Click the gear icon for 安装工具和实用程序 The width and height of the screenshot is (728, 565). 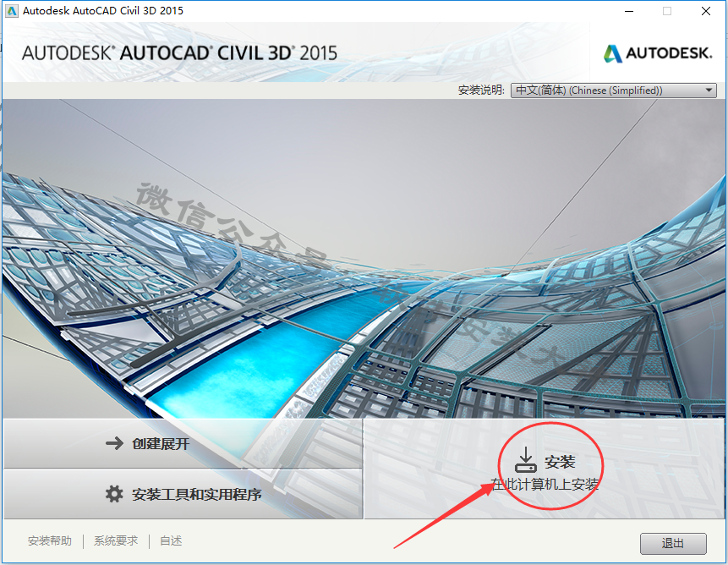[114, 495]
